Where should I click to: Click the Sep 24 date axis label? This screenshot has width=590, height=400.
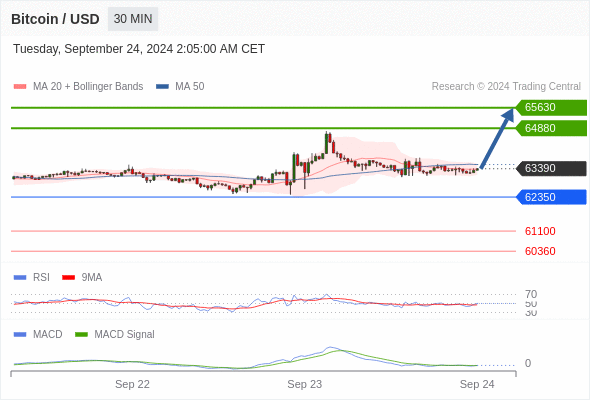pos(477,384)
